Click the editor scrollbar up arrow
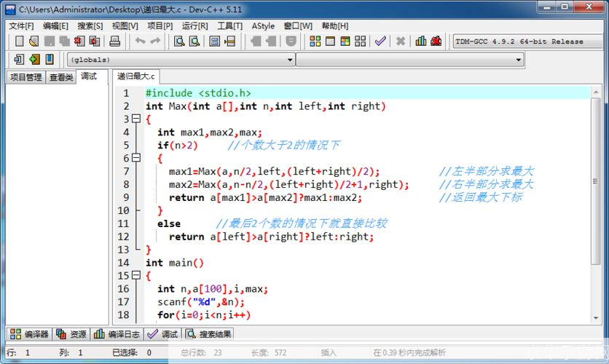The width and height of the screenshot is (609, 364). 596,92
